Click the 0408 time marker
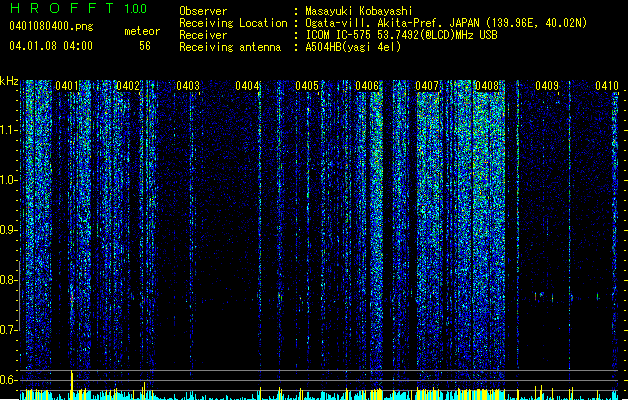Screen dimensions: 629x400 [x=487, y=86]
